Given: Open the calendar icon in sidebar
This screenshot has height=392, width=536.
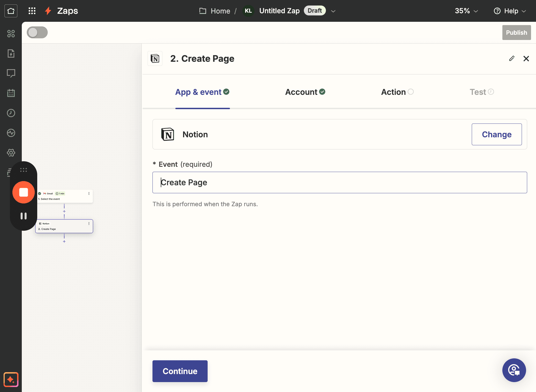Looking at the screenshot, I should (x=11, y=93).
